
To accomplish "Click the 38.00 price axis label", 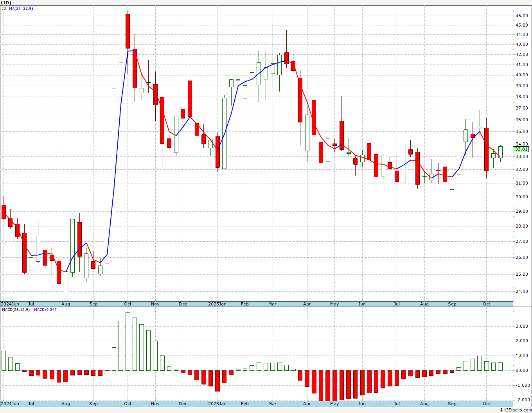I will 521,97.
